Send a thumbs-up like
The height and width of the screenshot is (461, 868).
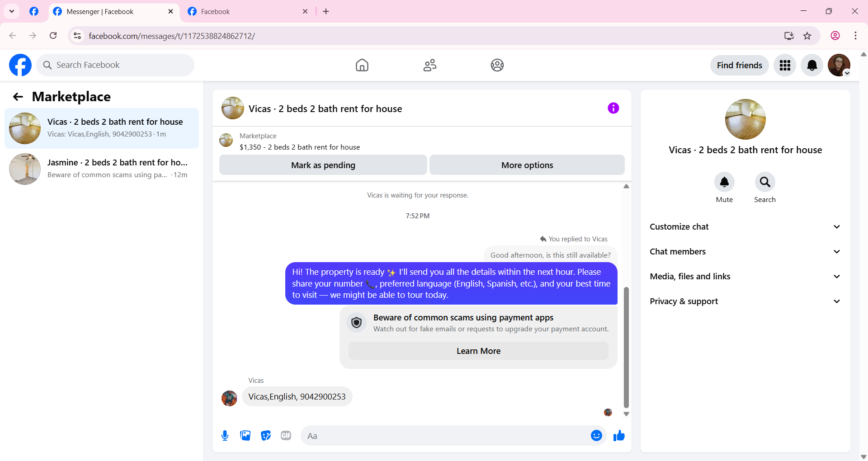(x=619, y=436)
